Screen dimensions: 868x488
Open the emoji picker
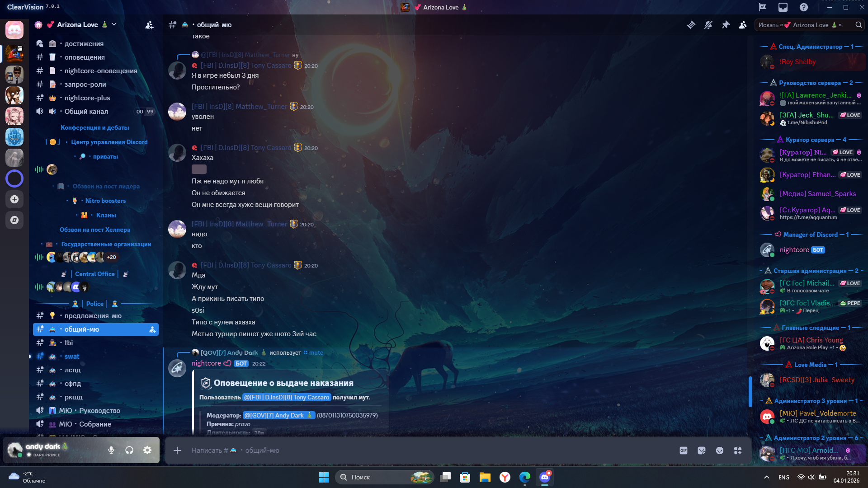tap(719, 450)
